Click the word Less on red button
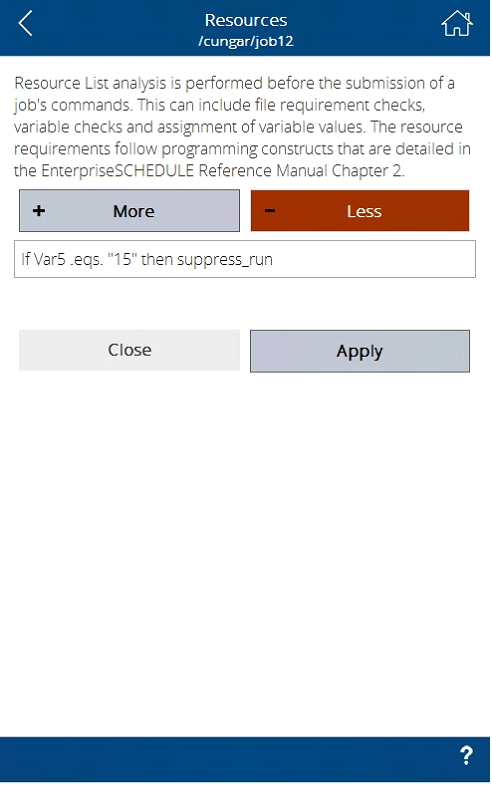492x785 pixels. 364,211
